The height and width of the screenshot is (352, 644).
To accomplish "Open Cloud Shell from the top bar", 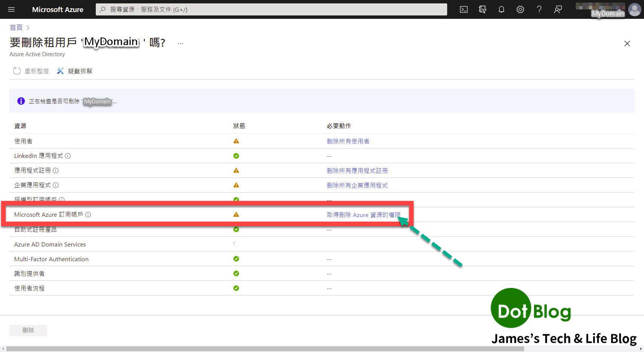I will click(x=464, y=9).
